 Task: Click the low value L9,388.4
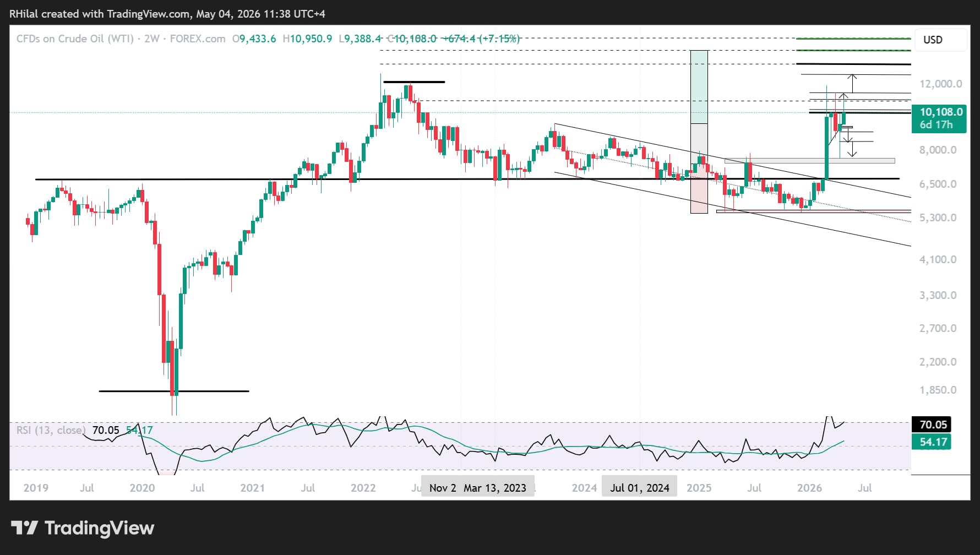360,39
